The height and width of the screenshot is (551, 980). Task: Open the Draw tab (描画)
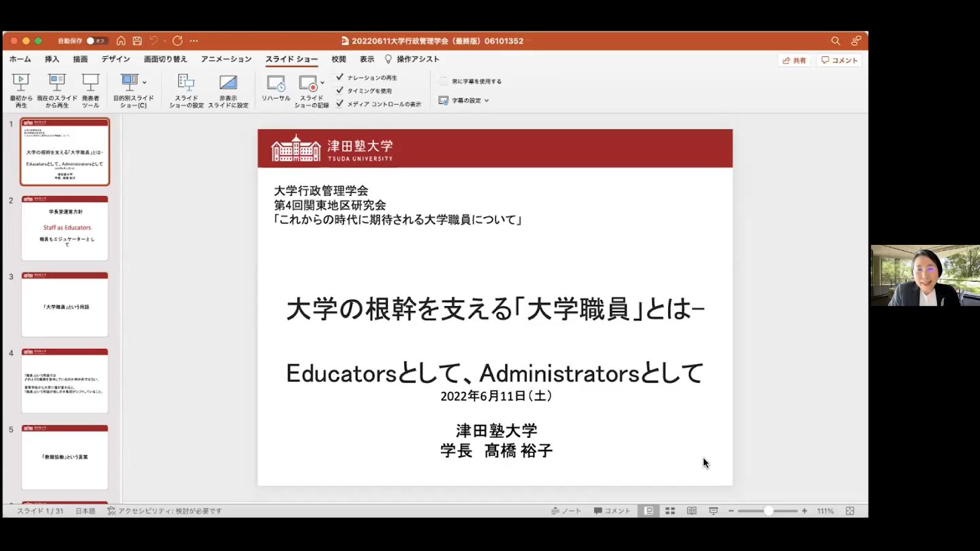[x=80, y=59]
